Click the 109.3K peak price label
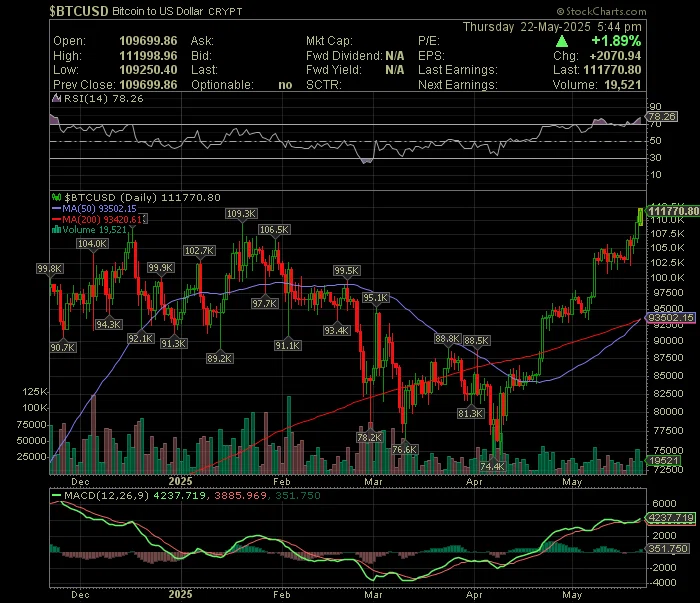Screen dimensions: 700x603 tap(241, 214)
